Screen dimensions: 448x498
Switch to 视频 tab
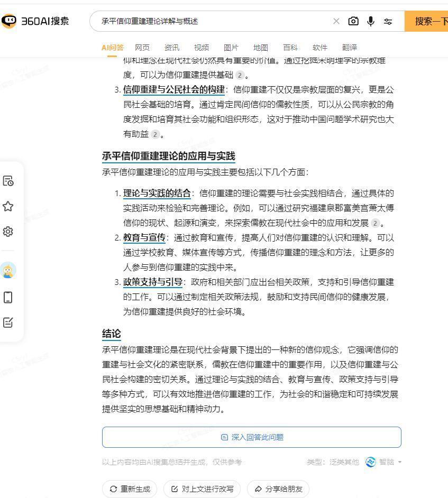202,48
